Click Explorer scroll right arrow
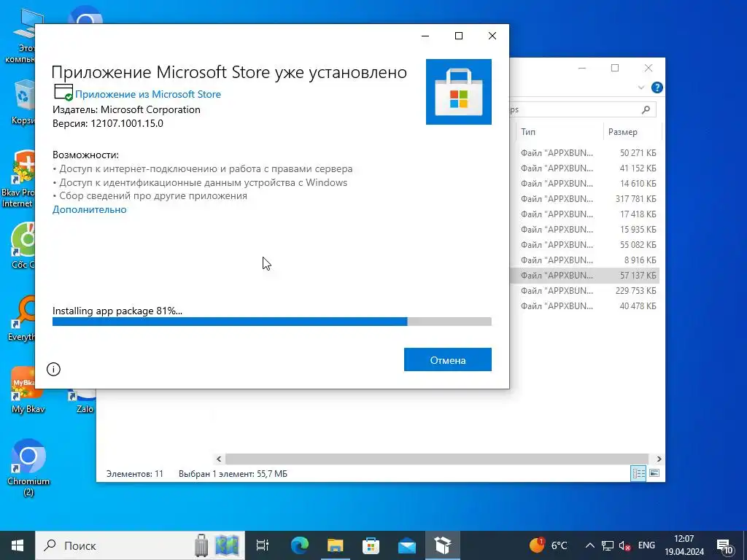 659,459
